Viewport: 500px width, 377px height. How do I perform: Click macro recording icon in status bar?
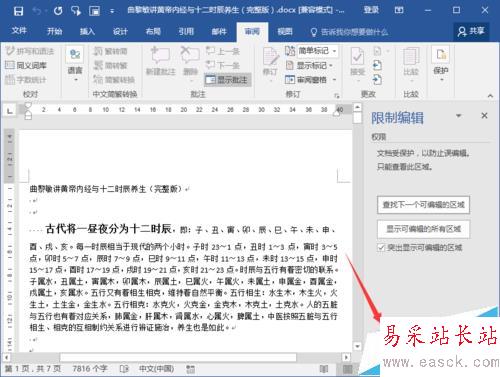pyautogui.click(x=191, y=369)
